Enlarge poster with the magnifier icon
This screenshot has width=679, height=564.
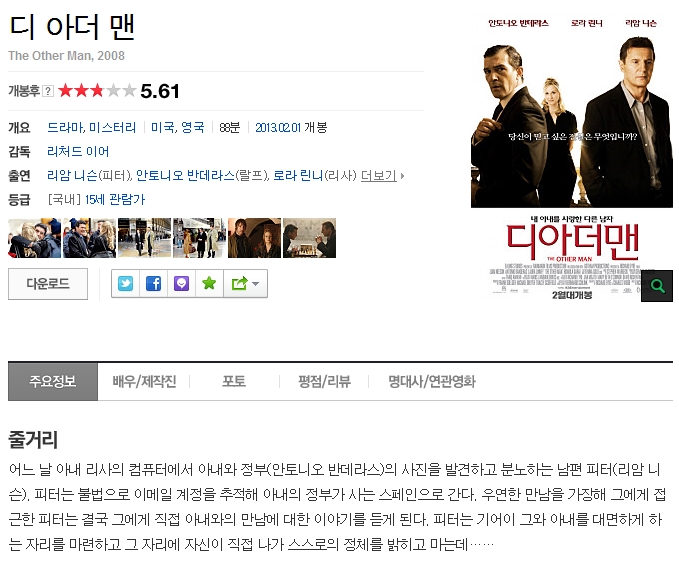657,286
